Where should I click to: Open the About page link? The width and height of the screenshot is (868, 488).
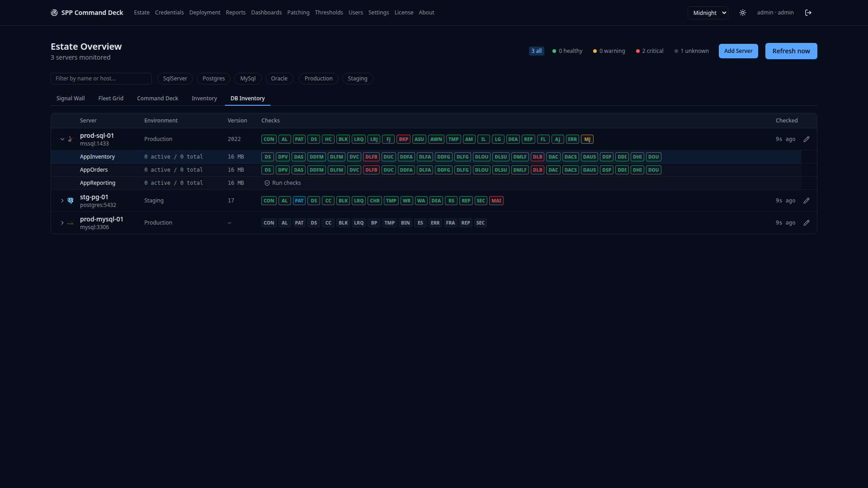click(426, 13)
